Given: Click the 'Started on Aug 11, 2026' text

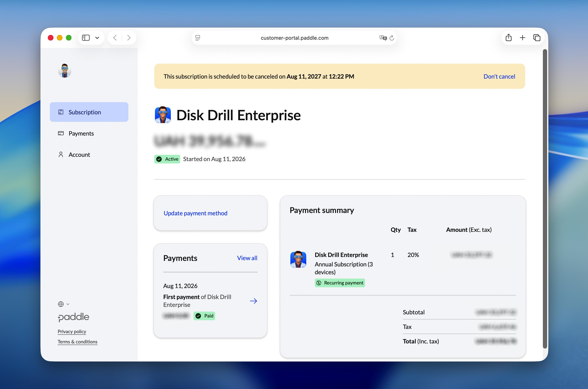Looking at the screenshot, I should click(214, 159).
